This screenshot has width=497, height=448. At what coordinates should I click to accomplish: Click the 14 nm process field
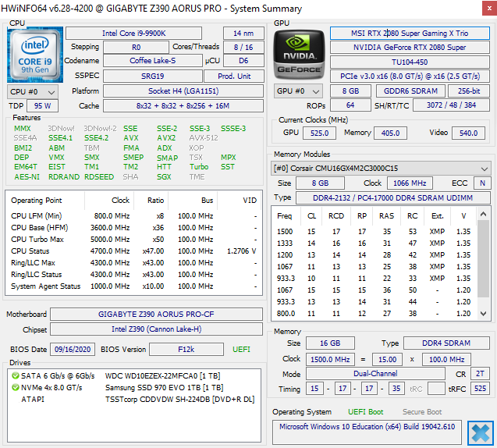point(243,34)
